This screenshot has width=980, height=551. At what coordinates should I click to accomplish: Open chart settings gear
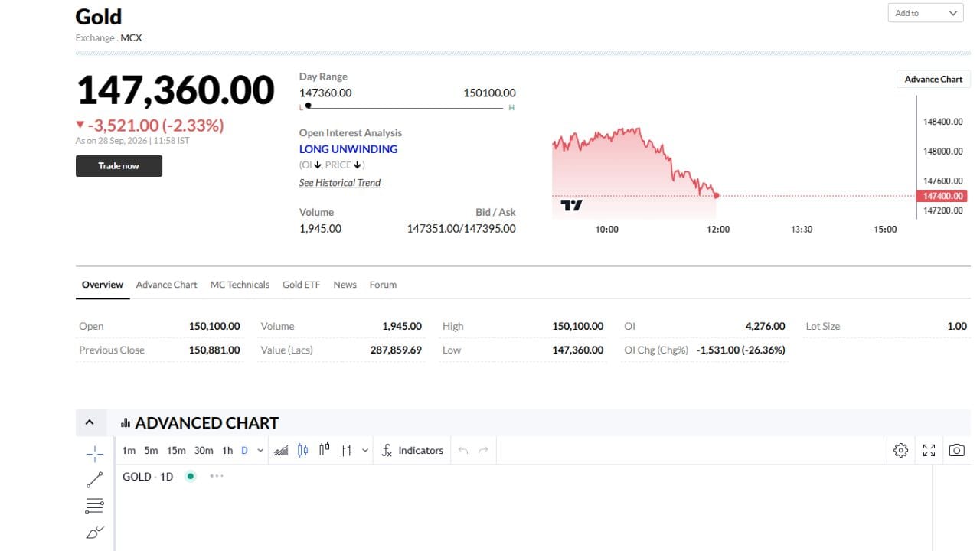pos(901,451)
